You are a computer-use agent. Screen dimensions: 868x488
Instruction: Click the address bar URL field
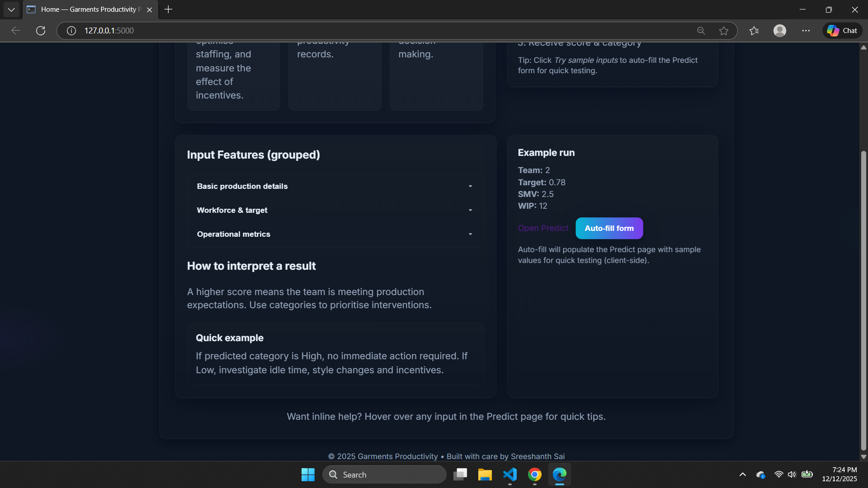tap(362, 31)
